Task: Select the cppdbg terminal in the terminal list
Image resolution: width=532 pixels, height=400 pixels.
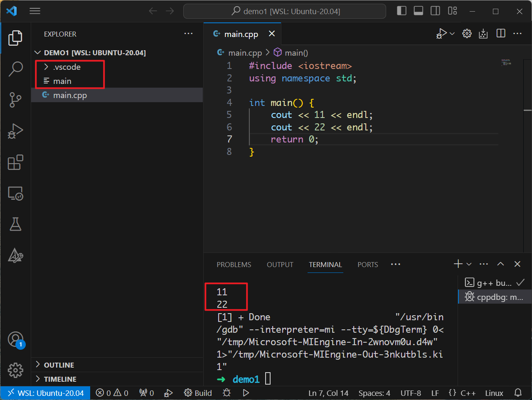Action: click(x=495, y=297)
